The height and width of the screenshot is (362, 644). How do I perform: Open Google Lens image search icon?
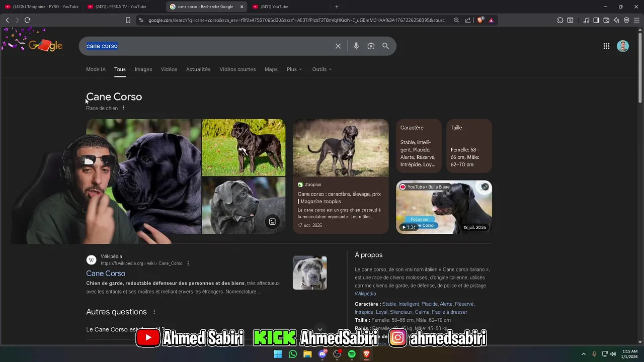(371, 46)
